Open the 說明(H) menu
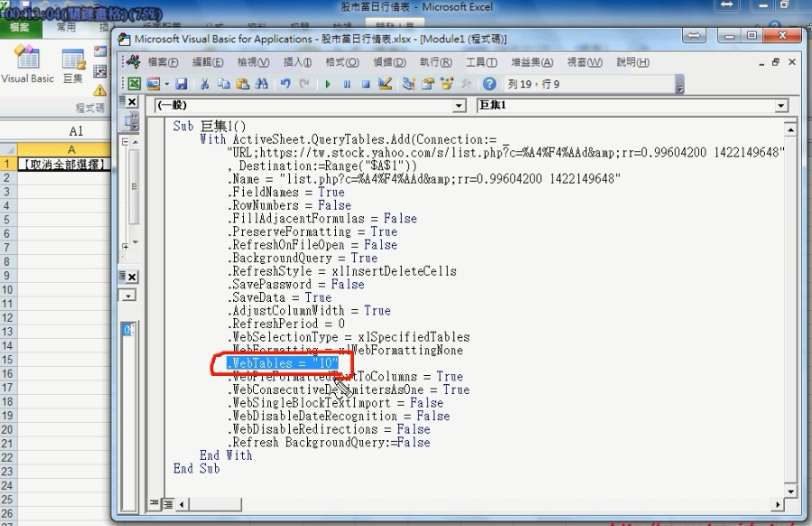The width and height of the screenshot is (812, 526). (632, 62)
